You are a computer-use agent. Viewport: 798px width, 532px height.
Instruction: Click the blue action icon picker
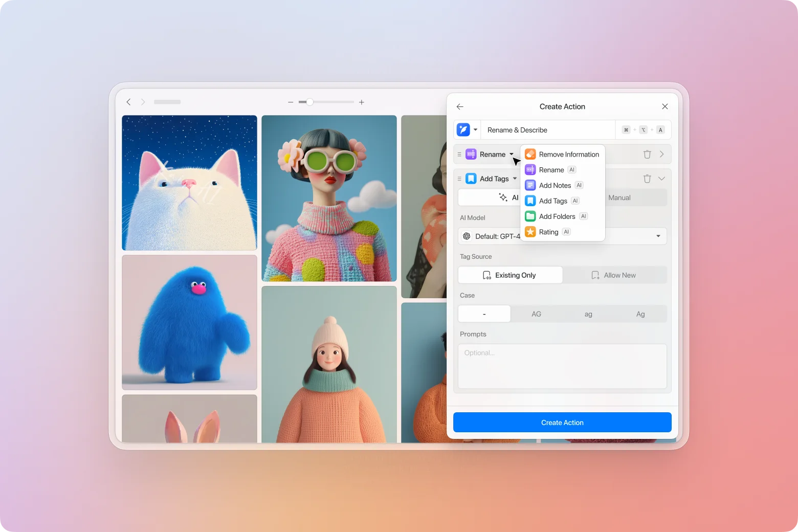[463, 130]
